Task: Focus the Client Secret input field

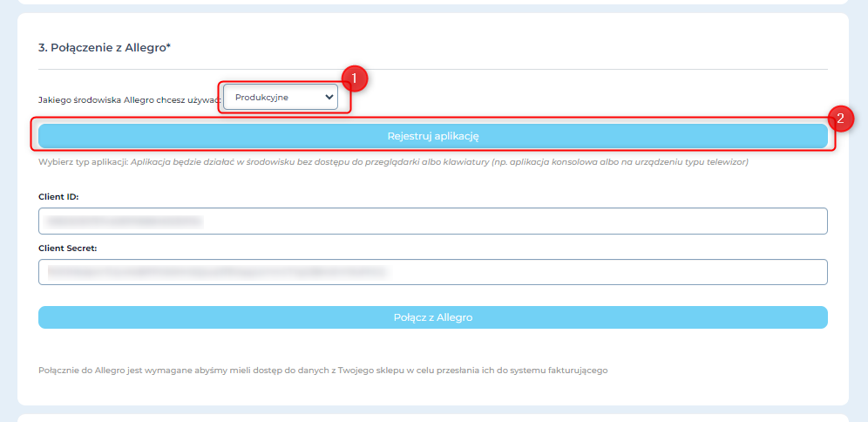Action: [433, 272]
